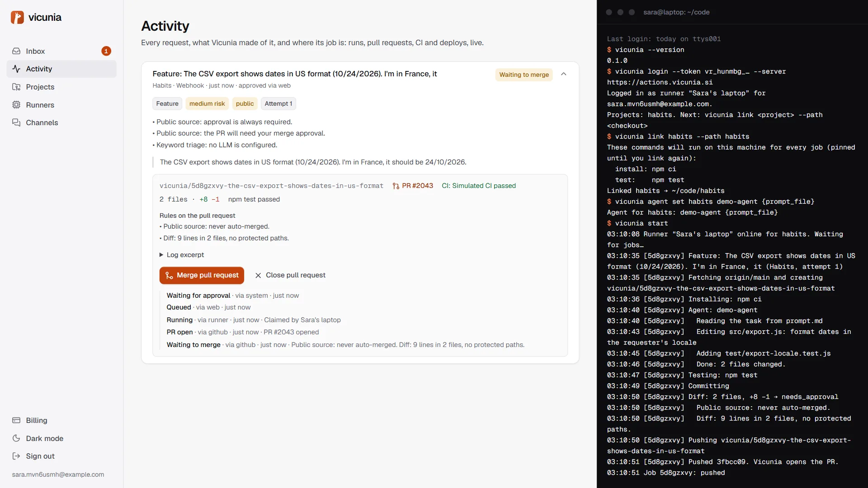Click the vicunia logo icon
Viewport: 868px width, 488px height.
(17, 17)
